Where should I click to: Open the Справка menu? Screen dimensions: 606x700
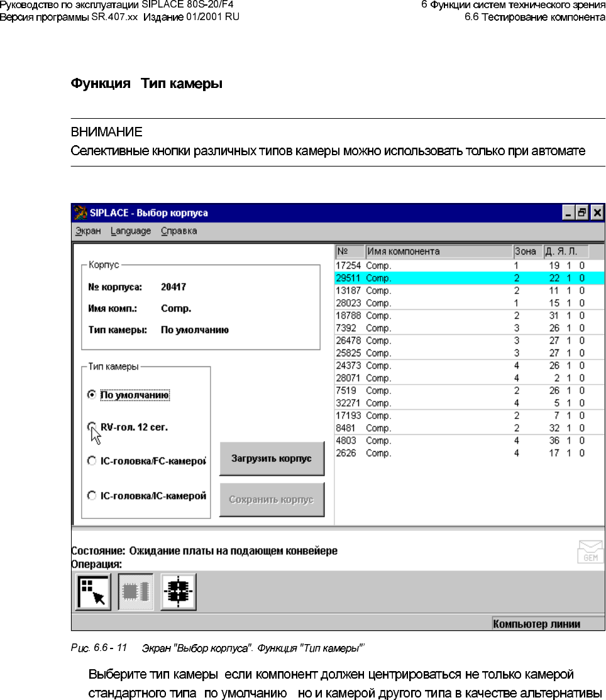click(179, 231)
